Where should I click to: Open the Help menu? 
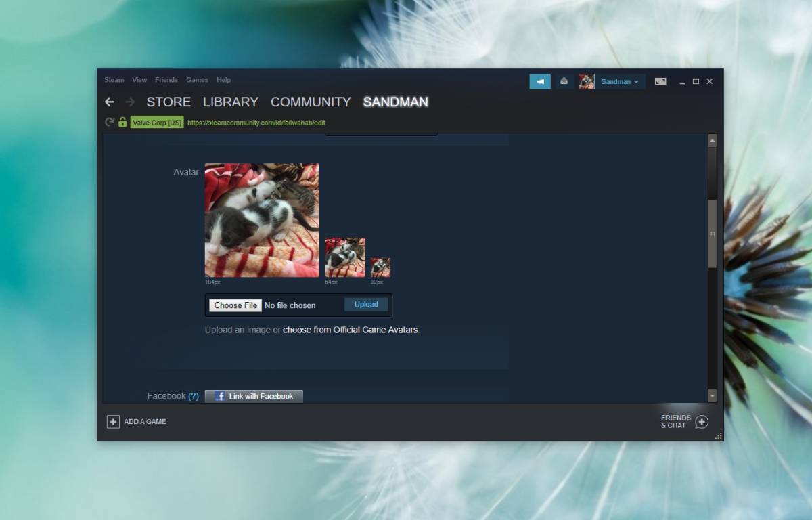[223, 80]
